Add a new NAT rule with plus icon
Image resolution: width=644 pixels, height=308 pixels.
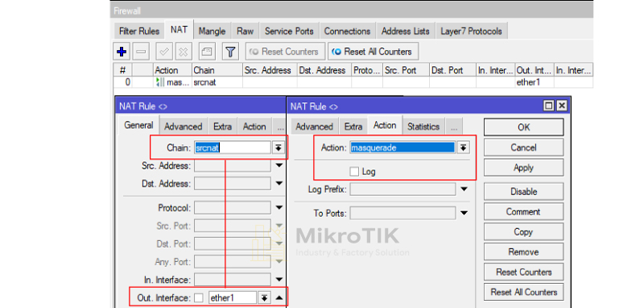122,52
